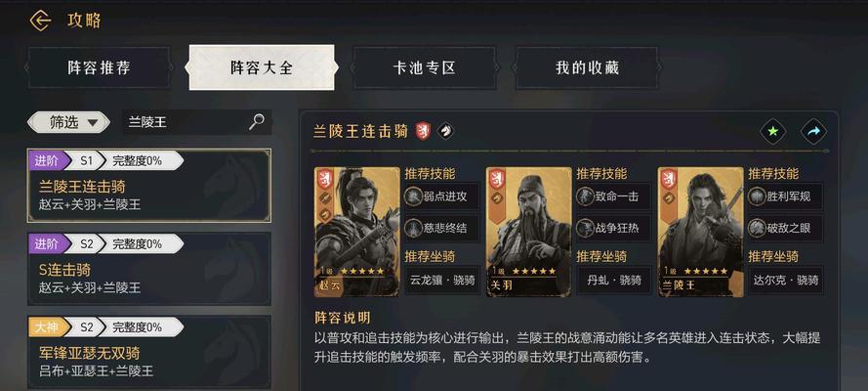This screenshot has height=391, width=868.
Task: Favorite this lineup with the green star
Action: (772, 132)
